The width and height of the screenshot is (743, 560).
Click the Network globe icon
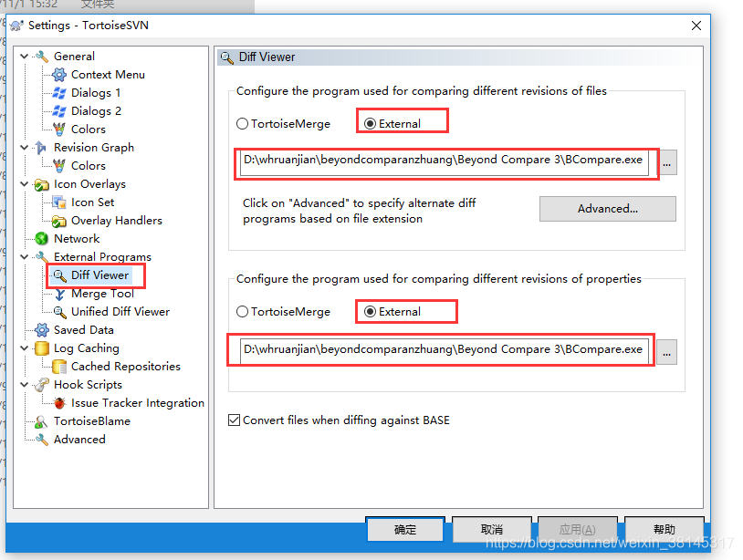coord(42,239)
